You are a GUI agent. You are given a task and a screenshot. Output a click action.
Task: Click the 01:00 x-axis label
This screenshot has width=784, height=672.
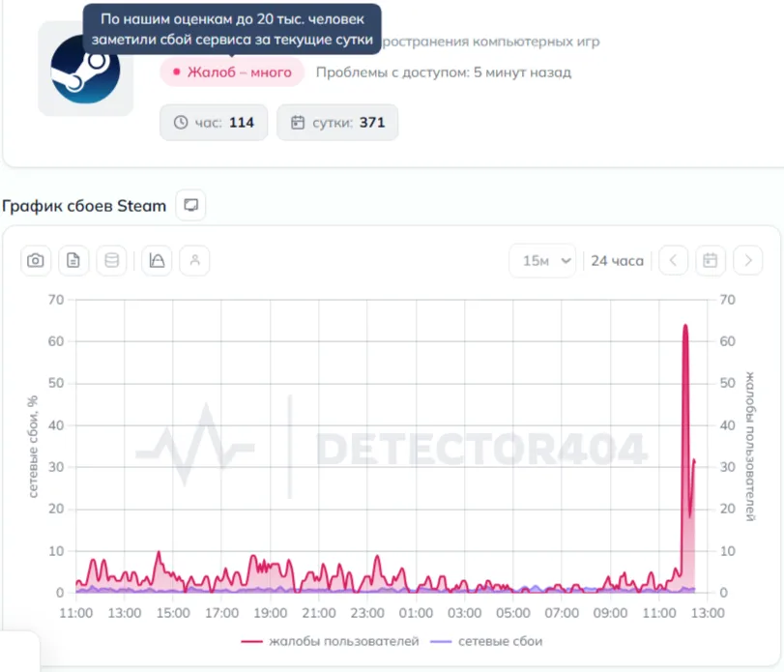[x=416, y=613]
